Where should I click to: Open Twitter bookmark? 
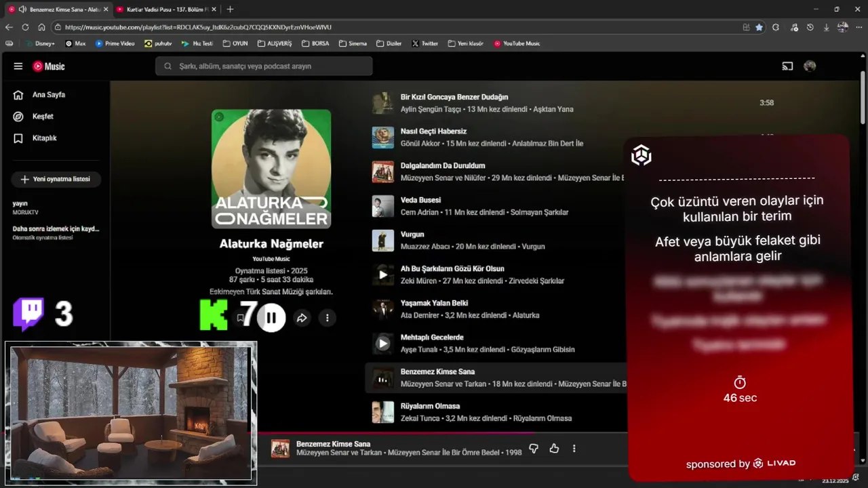(x=425, y=43)
